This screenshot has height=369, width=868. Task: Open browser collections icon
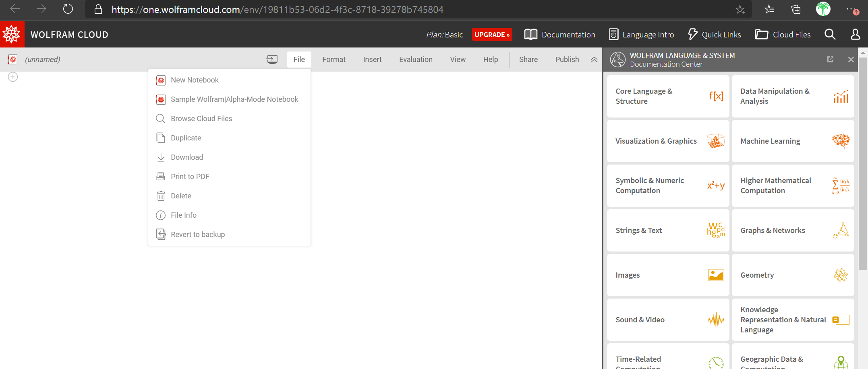point(796,9)
